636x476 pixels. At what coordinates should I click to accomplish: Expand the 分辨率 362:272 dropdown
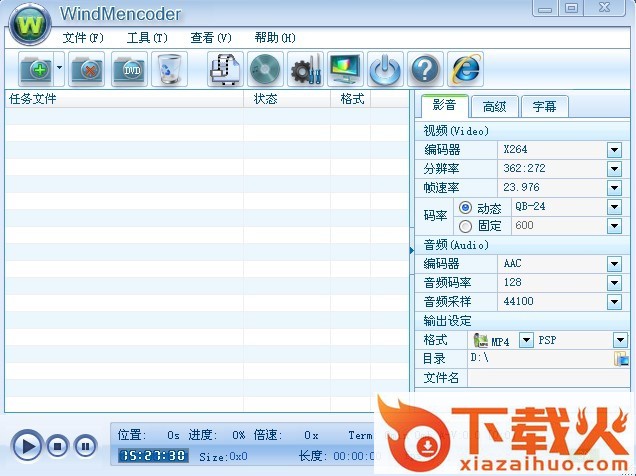(x=614, y=169)
